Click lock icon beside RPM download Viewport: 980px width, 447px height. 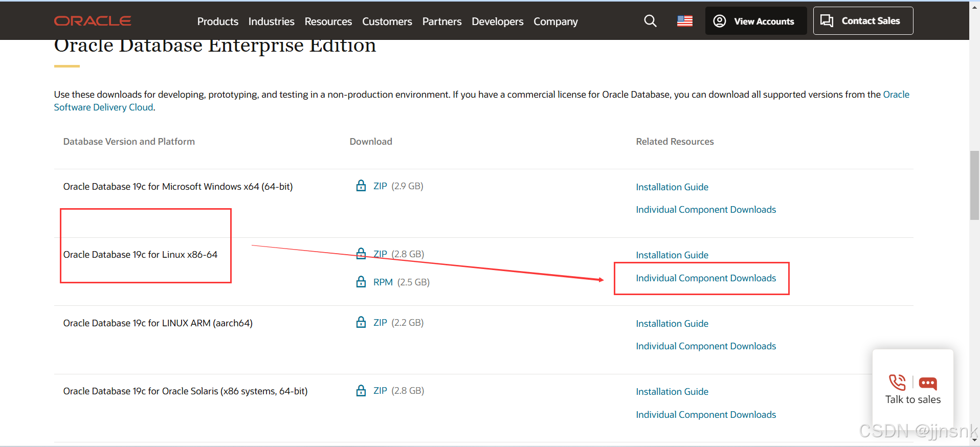pyautogui.click(x=361, y=282)
